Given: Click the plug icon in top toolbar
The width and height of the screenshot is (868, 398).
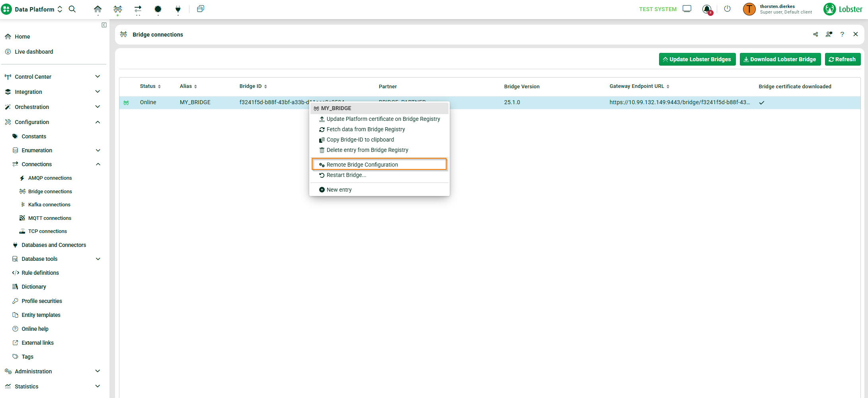Looking at the screenshot, I should 178,9.
